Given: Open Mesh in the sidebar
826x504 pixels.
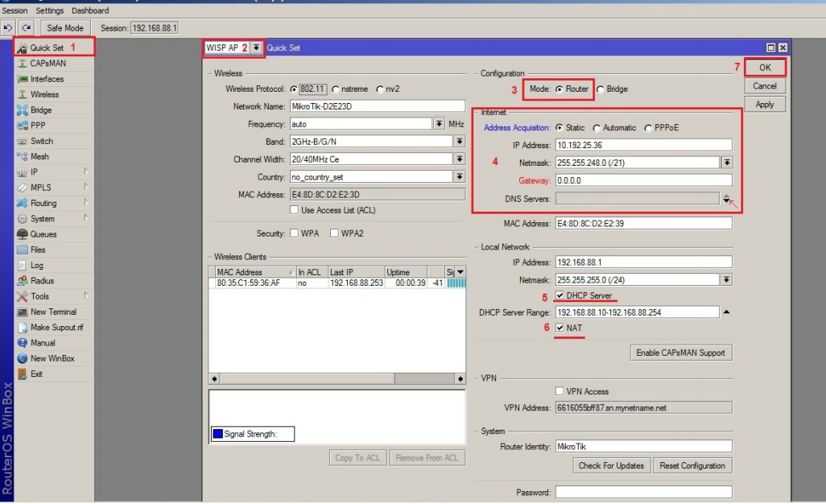Looking at the screenshot, I should 54,156.
